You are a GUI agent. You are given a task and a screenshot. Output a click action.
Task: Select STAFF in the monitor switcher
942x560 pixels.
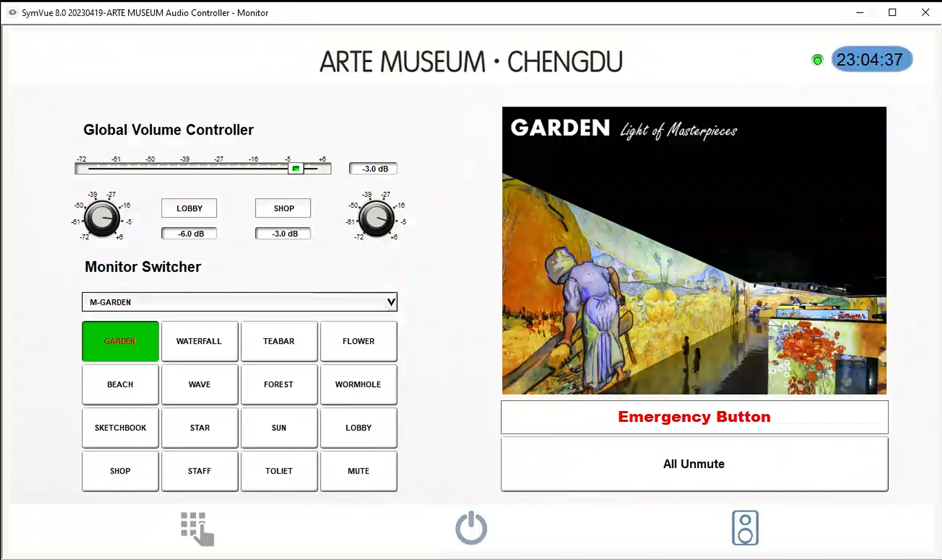tap(199, 471)
